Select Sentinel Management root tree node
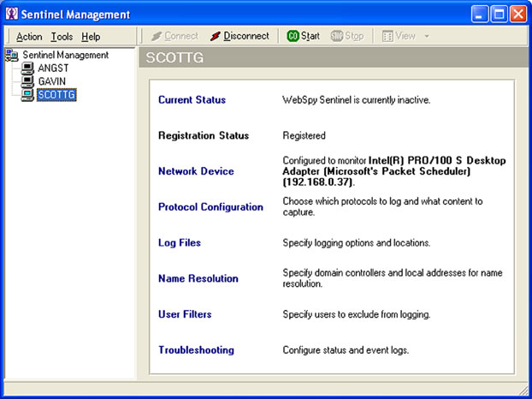 (x=66, y=55)
